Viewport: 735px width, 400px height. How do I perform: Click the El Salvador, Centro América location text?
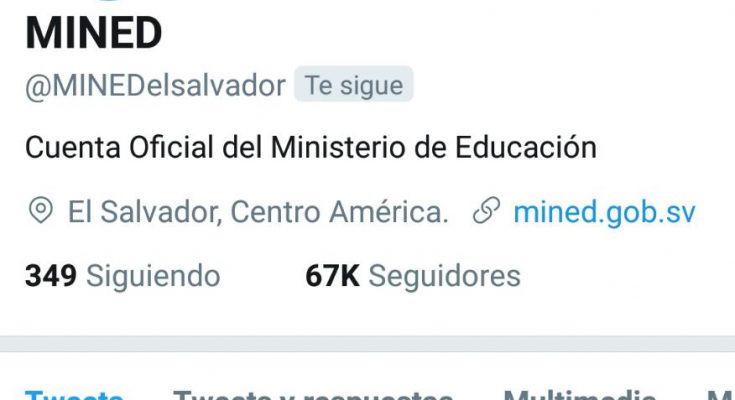[258, 212]
